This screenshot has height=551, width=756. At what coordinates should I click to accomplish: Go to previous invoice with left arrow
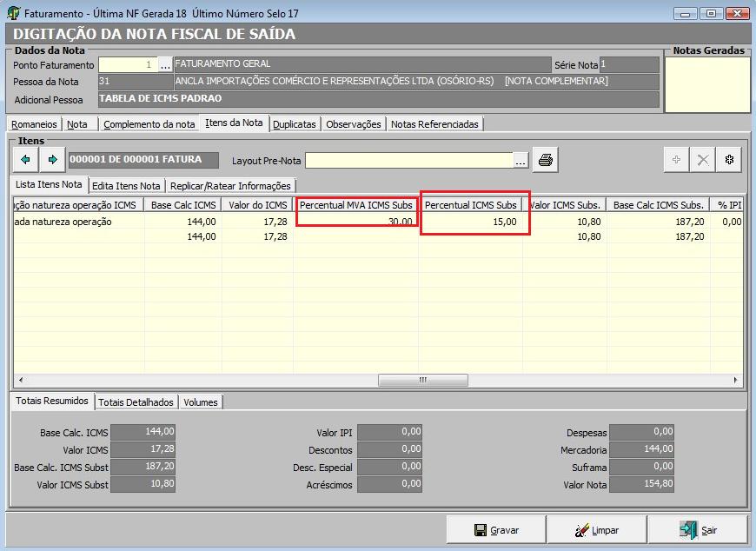click(x=25, y=160)
